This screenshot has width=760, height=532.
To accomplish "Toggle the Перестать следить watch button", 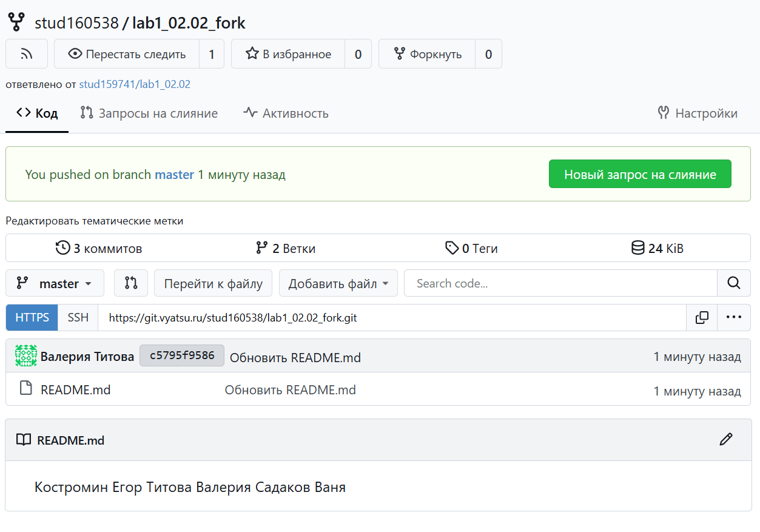I will pos(127,54).
